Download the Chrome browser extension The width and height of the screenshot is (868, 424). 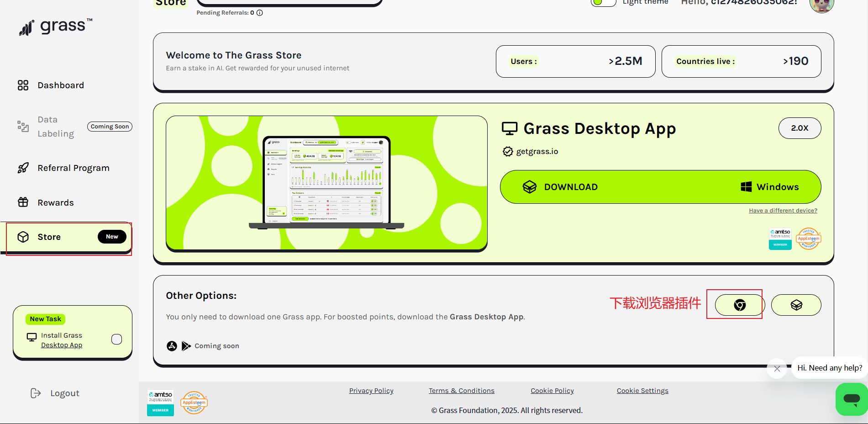pos(740,305)
